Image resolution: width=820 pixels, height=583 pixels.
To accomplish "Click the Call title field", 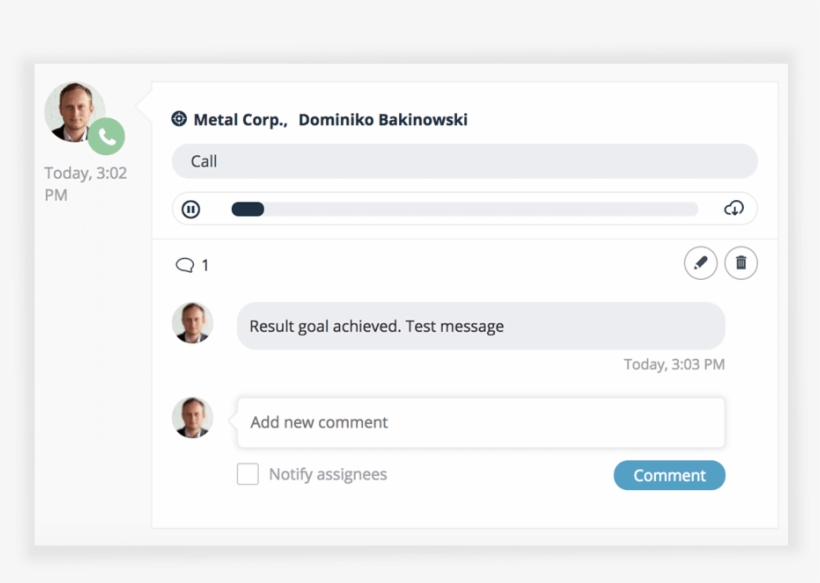I will [464, 161].
